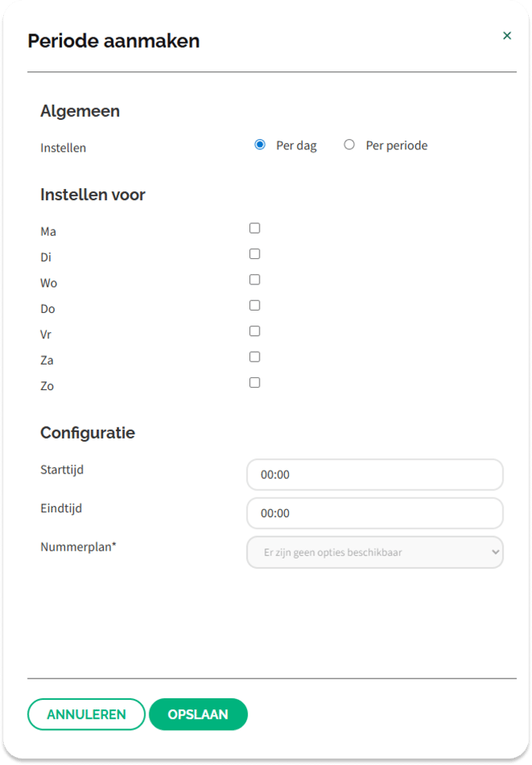Select the Per periode radio option
This screenshot has width=532, height=765.
(349, 145)
